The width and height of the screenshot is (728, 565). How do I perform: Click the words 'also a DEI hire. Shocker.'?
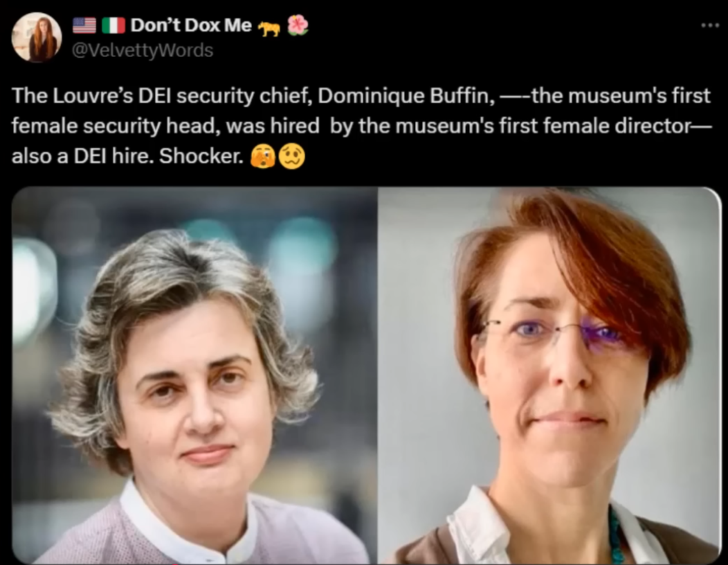[x=127, y=156]
